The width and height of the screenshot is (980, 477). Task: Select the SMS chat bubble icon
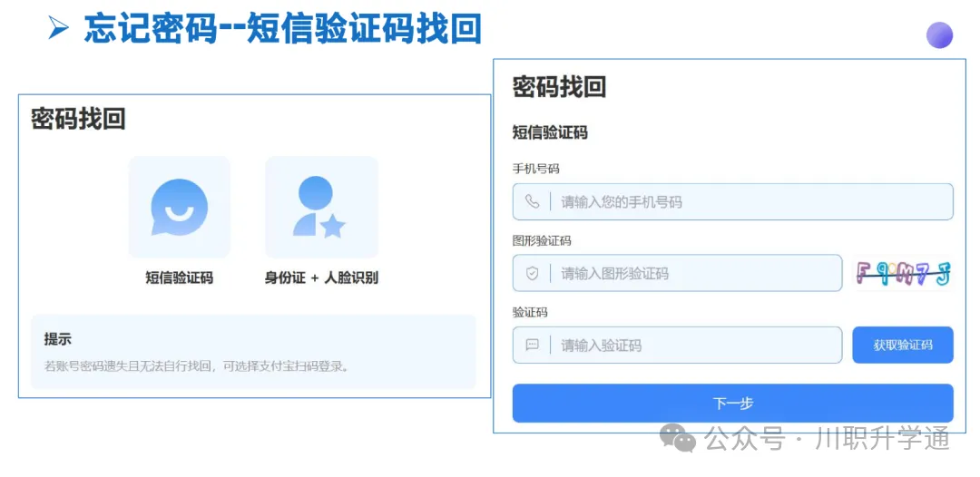[x=180, y=208]
